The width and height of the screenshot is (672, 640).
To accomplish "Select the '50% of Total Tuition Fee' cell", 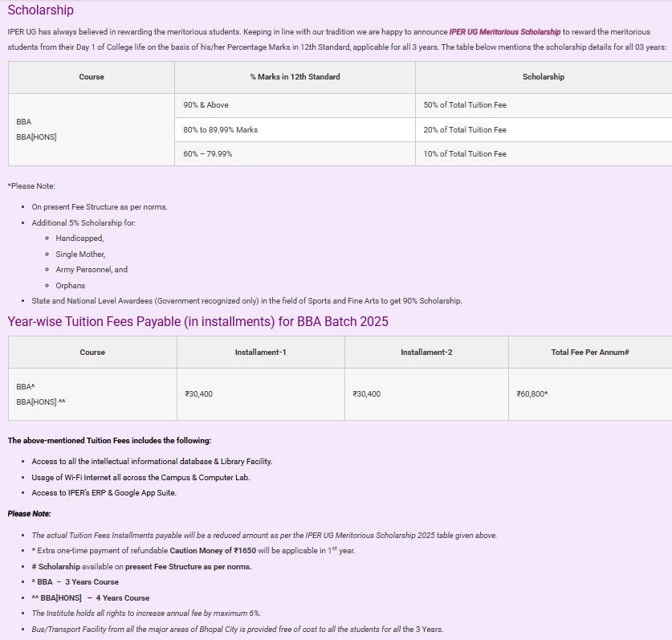I will click(x=465, y=105).
